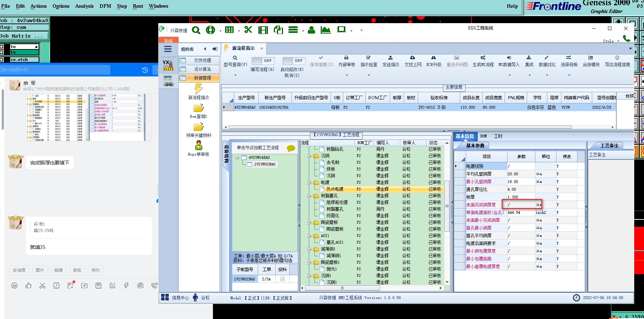The height and width of the screenshot is (319, 644).
Task: Click the YX factory sidebar icon
Action: 168,65
